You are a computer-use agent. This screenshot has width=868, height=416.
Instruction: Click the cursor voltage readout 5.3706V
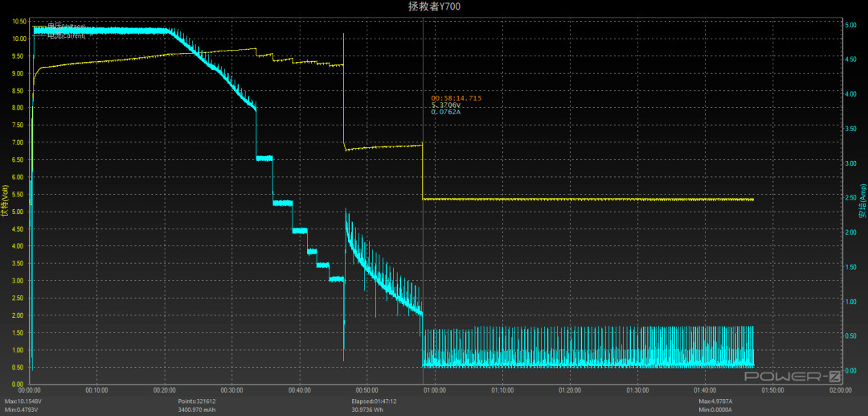(x=446, y=105)
